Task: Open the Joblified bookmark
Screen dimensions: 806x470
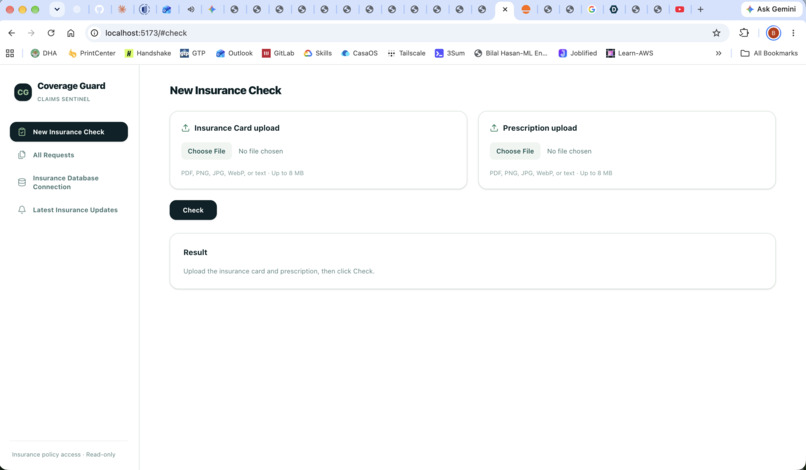Action: click(x=578, y=53)
